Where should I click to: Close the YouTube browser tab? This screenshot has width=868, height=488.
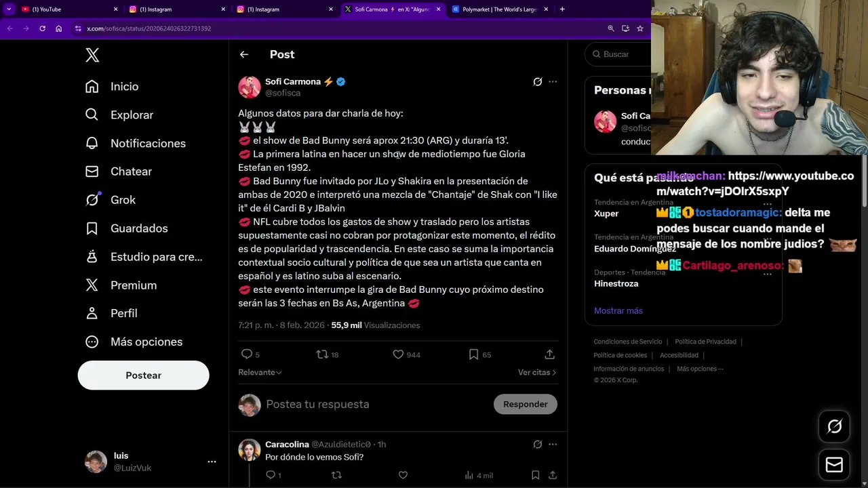(x=115, y=9)
